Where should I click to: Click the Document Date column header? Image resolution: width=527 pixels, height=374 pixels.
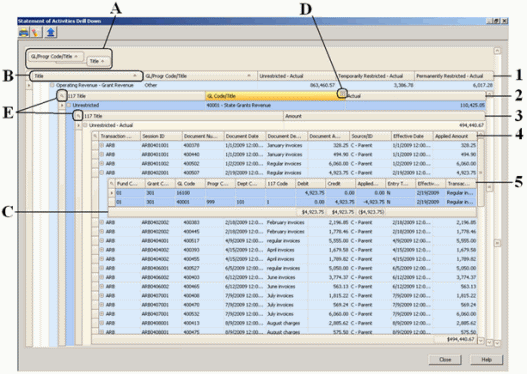pos(245,136)
